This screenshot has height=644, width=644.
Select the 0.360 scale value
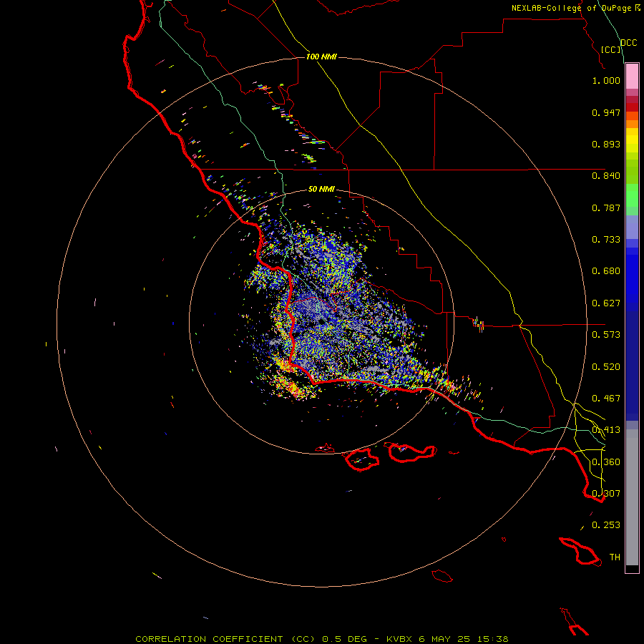pyautogui.click(x=606, y=462)
